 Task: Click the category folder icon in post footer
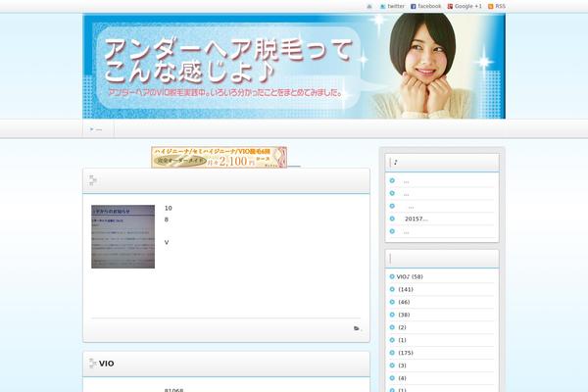tap(357, 328)
